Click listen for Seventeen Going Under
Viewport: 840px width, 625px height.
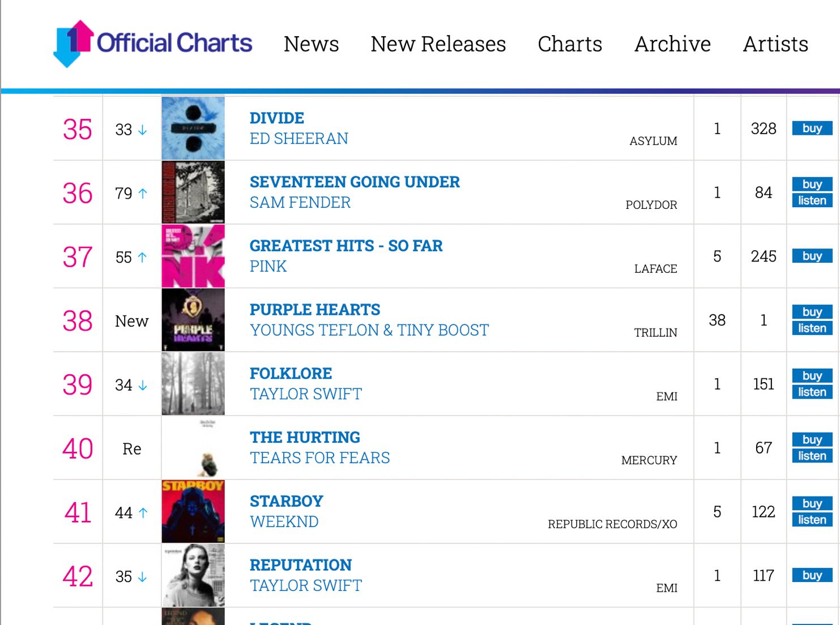point(812,200)
